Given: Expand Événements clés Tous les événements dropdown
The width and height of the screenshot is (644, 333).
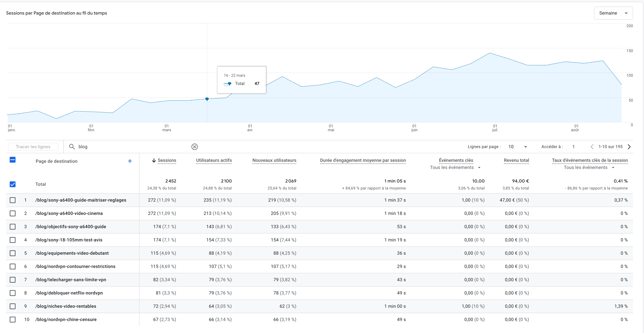Looking at the screenshot, I should 455,167.
